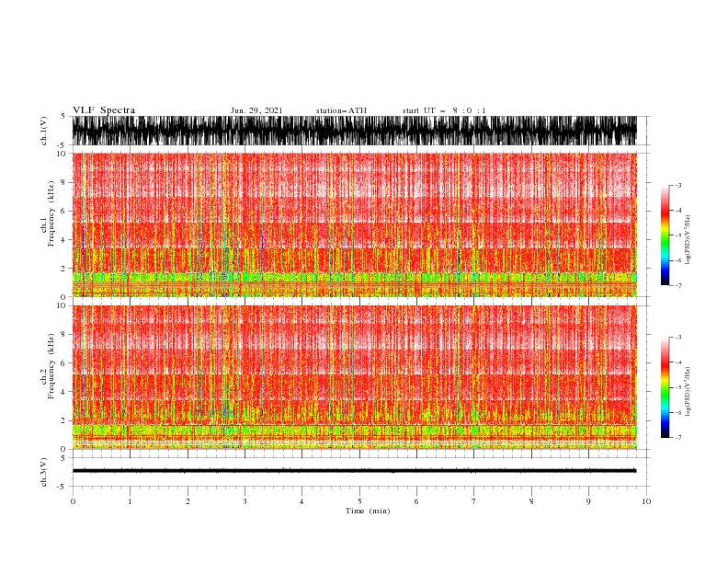Screen dimensions: 728x563
Task: Click the "-3" tick on ch.1 colorbar
Action: (x=678, y=185)
